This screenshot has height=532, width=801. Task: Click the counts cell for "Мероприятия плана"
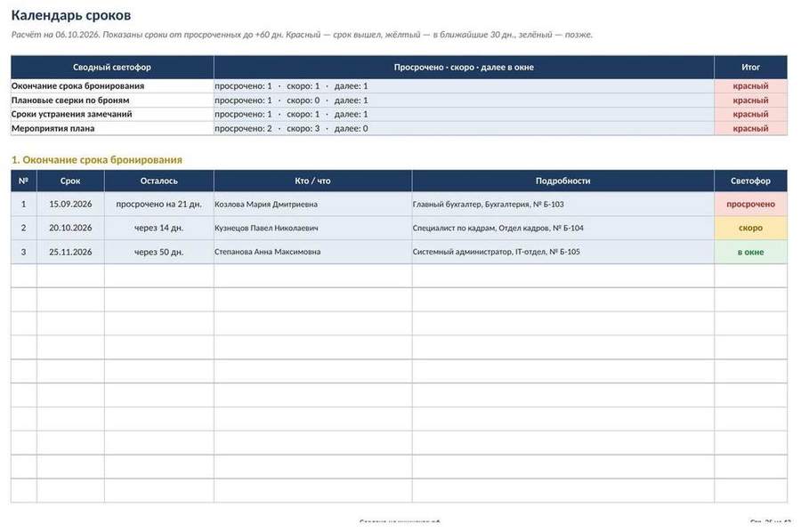(x=464, y=128)
